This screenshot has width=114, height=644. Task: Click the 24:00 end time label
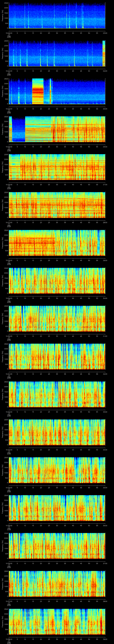pyautogui.click(x=105, y=71)
